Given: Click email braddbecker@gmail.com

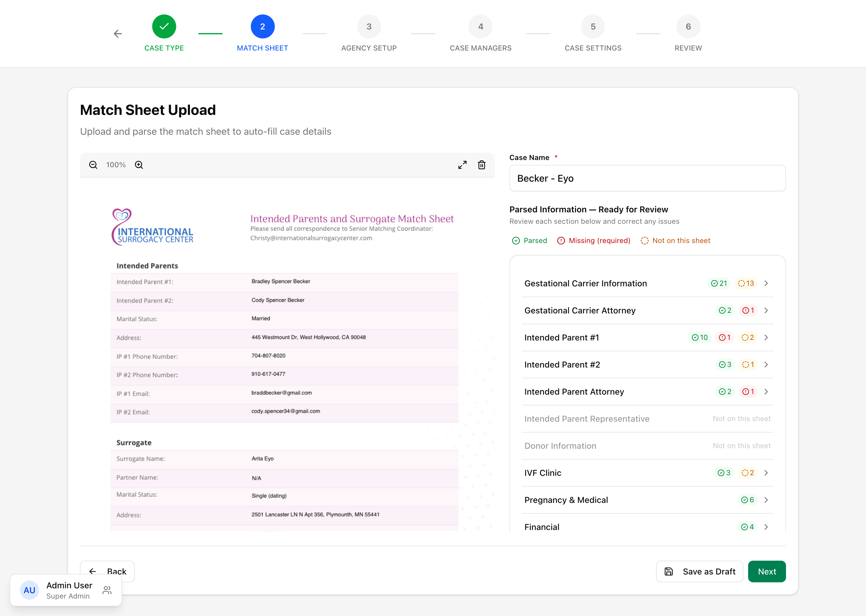Looking at the screenshot, I should 282,393.
